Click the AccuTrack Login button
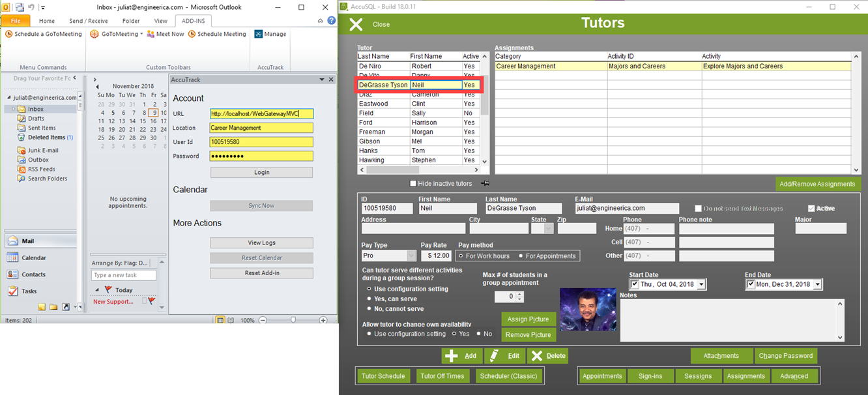 click(x=261, y=173)
